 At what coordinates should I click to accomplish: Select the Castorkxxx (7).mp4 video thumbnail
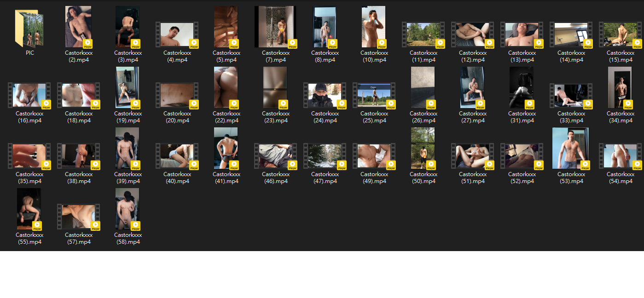click(276, 27)
